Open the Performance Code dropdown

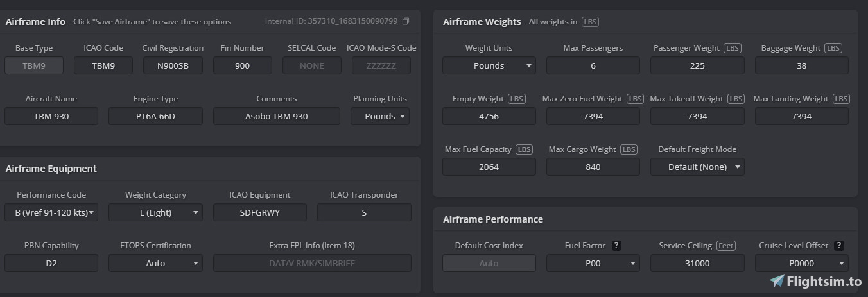pos(51,212)
